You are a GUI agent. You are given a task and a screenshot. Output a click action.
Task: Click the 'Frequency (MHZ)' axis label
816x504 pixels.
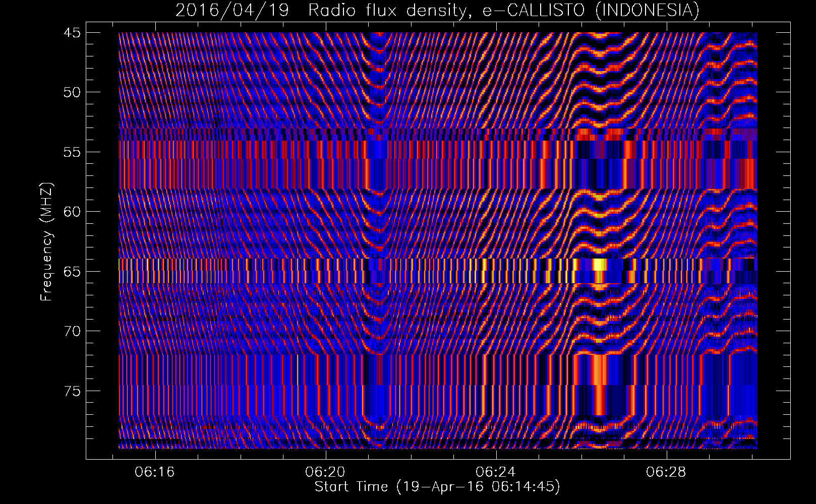[x=46, y=242]
